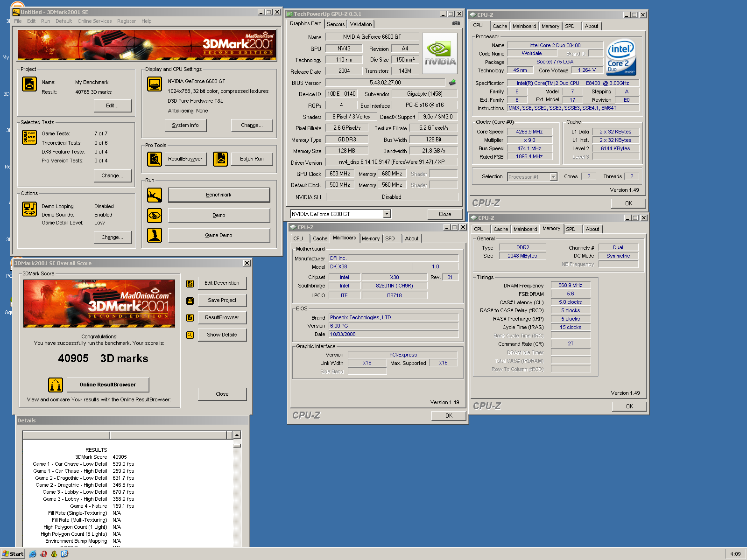Open the SPD tab in the Mainboard CPU-Z window
The image size is (747, 560).
coord(390,238)
